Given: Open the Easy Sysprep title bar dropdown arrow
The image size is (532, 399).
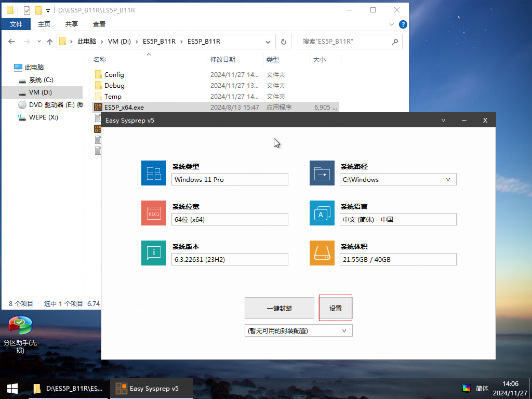Looking at the screenshot, I should tap(443, 121).
